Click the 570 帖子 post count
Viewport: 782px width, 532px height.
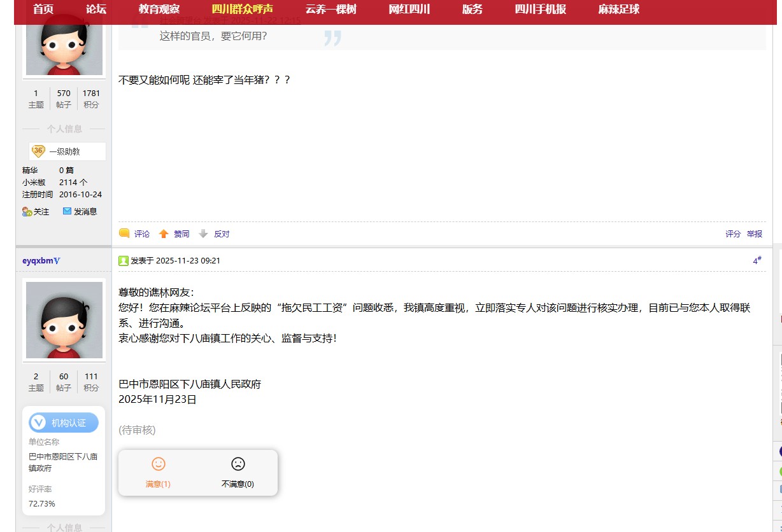pyautogui.click(x=64, y=98)
